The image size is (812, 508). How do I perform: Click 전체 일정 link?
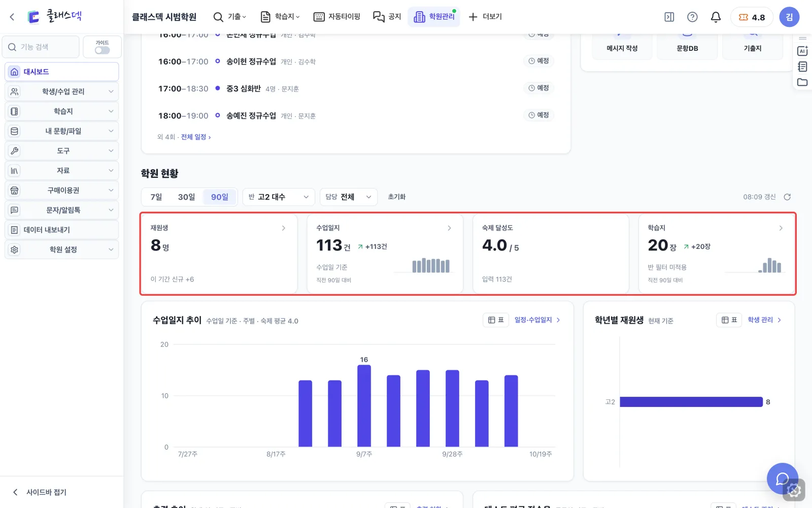pos(196,137)
